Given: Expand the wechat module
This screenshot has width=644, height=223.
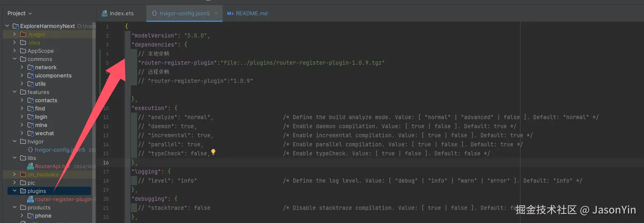Looking at the screenshot, I should pos(22,133).
